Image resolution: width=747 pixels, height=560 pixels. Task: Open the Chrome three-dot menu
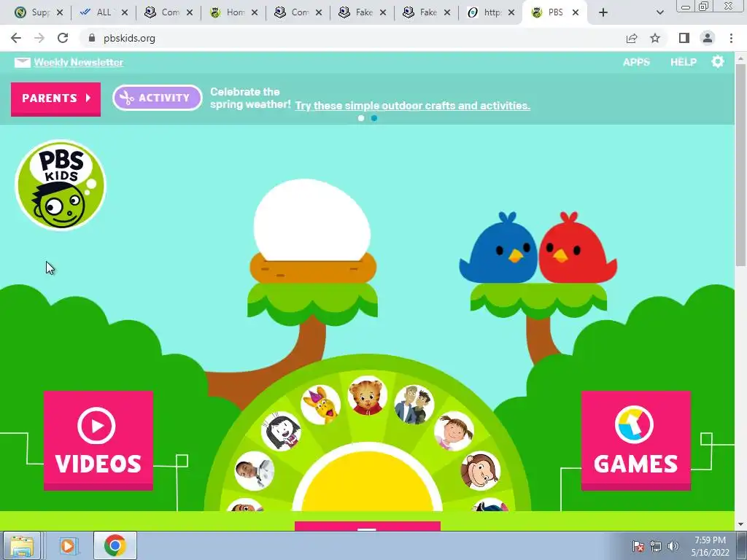731,38
